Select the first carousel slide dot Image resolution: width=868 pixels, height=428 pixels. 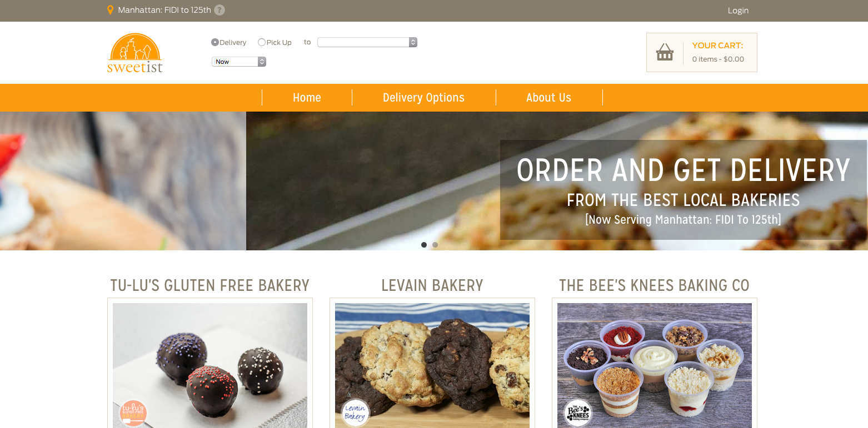click(424, 245)
